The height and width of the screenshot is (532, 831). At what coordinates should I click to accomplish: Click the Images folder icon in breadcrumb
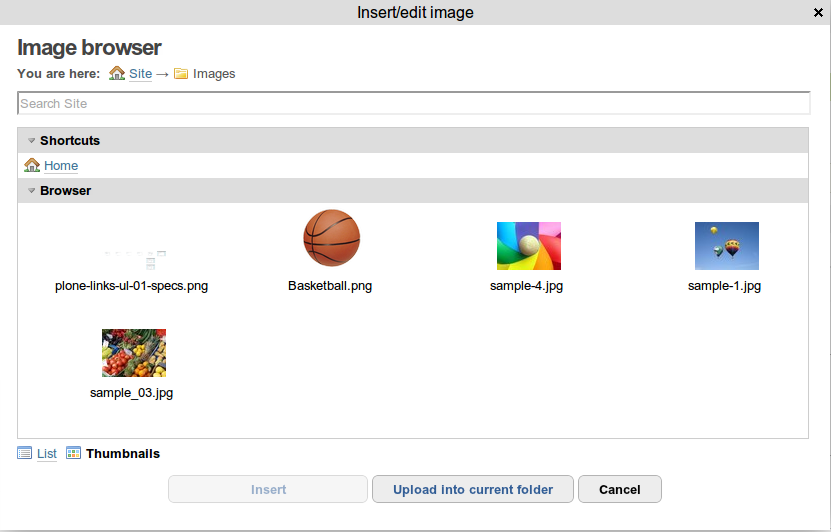tap(181, 74)
